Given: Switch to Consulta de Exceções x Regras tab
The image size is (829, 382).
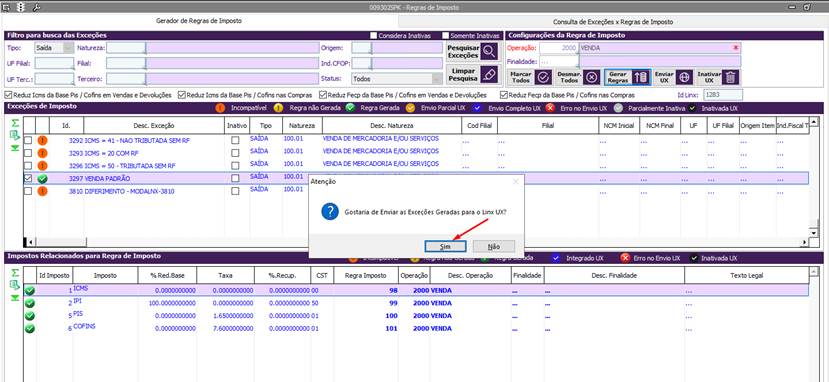Looking at the screenshot, I should tap(613, 22).
